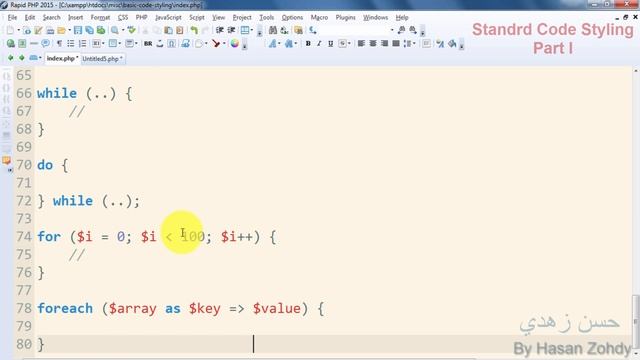
Task: Open the Help menu
Action: [x=402, y=18]
